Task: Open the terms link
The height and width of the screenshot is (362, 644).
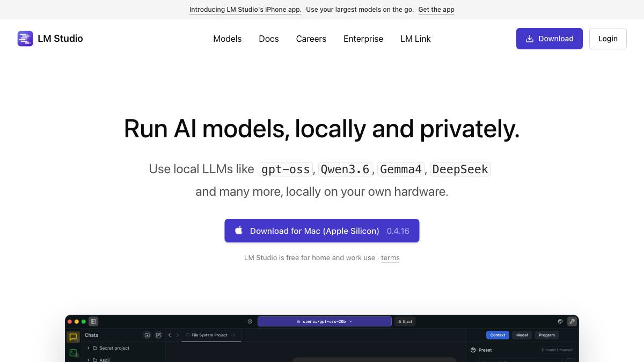Action: click(x=390, y=258)
